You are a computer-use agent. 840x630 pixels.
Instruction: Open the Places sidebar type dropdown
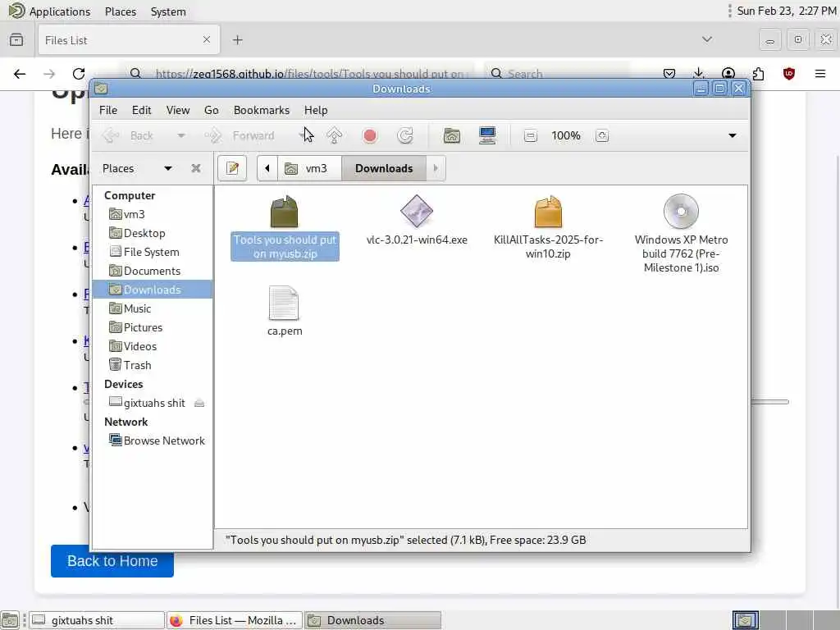[x=167, y=168]
